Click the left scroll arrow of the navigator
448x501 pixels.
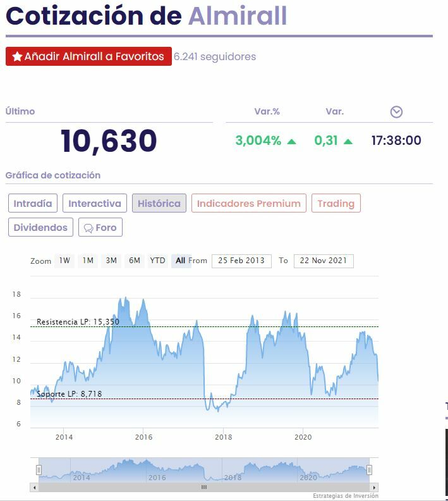(x=34, y=487)
